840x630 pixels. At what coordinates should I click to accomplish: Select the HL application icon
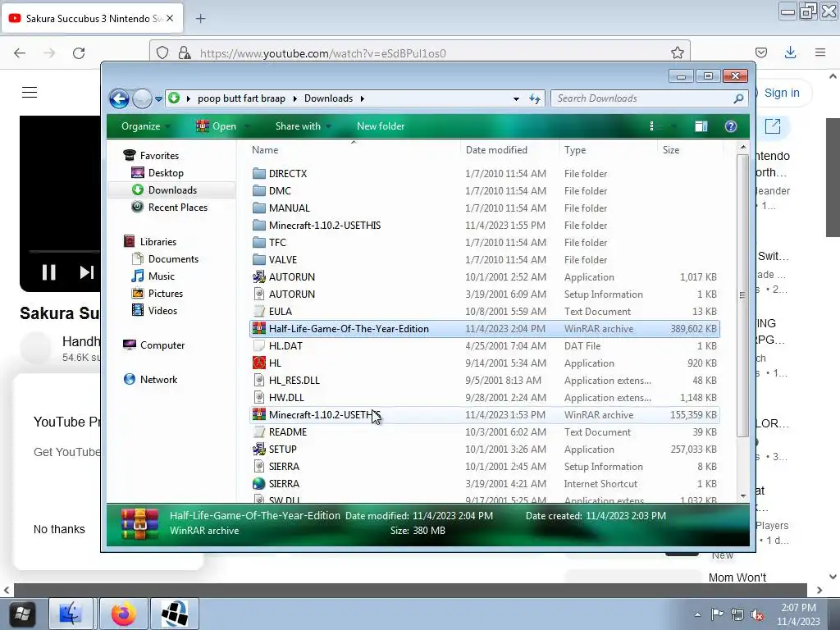point(259,363)
